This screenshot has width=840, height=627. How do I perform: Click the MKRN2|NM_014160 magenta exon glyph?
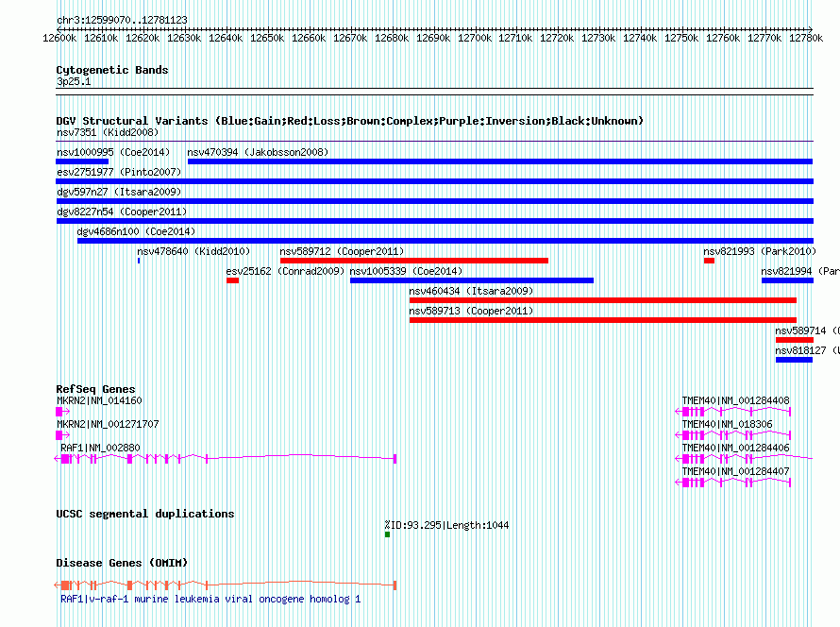tap(62, 411)
